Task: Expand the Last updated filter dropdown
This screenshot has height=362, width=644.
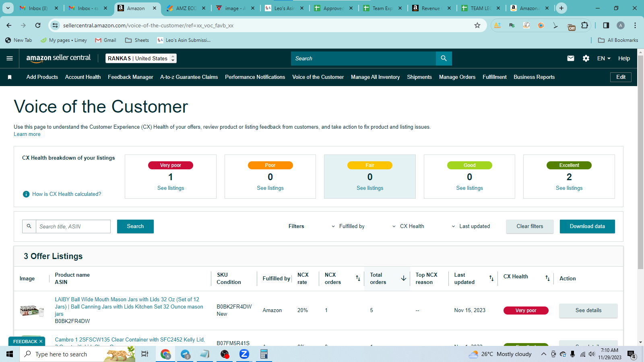Action: pyautogui.click(x=471, y=226)
